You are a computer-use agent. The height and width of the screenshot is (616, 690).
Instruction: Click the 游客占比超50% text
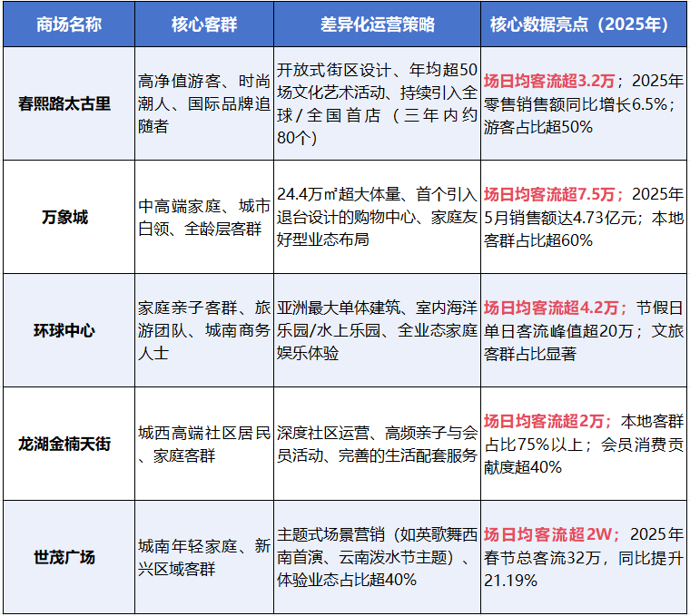(538, 127)
